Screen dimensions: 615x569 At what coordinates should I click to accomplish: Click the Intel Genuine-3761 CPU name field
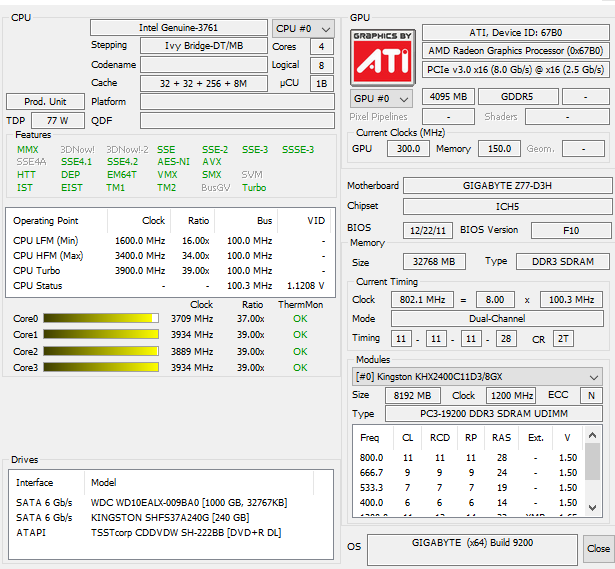coord(178,27)
